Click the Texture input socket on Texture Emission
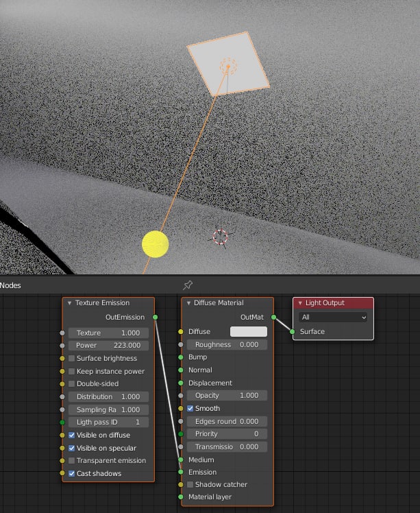420x513 pixels. (x=62, y=333)
